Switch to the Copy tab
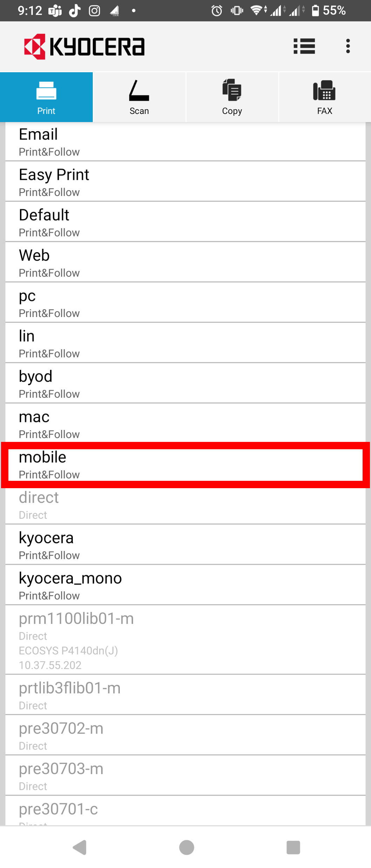371x868 pixels. tap(232, 97)
